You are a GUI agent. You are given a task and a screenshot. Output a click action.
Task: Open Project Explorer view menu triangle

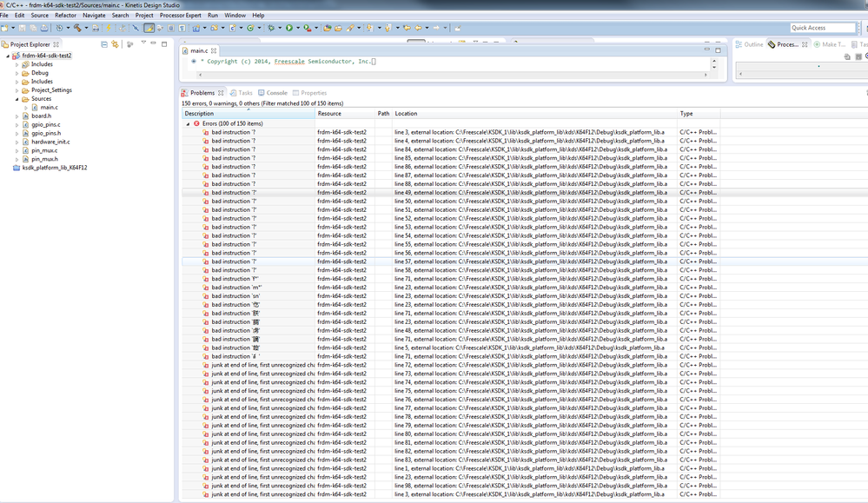pyautogui.click(x=143, y=43)
